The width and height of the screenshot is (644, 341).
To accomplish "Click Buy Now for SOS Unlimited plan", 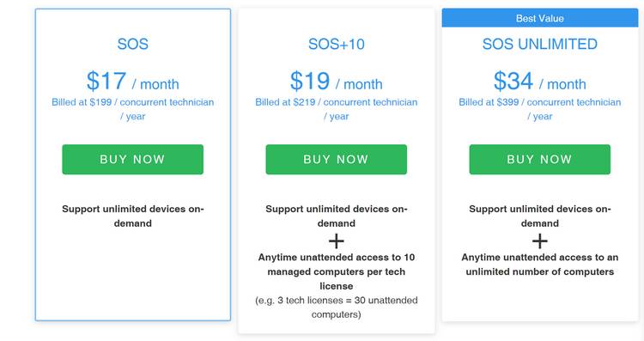I will (x=540, y=160).
